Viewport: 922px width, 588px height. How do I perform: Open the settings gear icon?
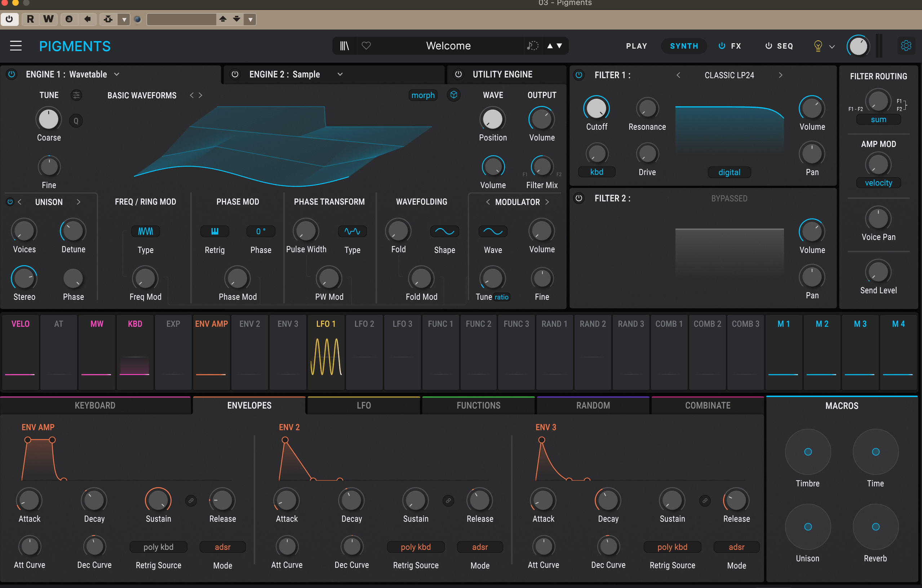click(x=906, y=46)
